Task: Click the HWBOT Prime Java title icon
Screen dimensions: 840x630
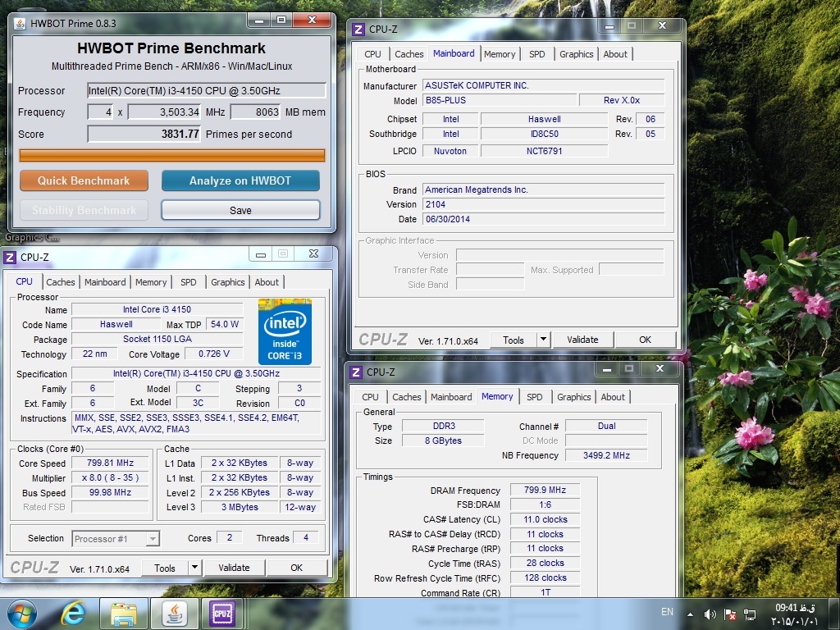Action: (20, 24)
